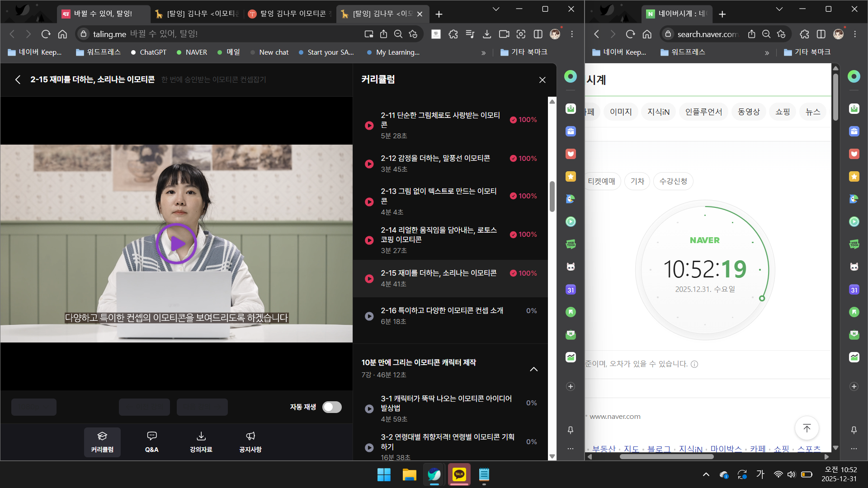Open the 공지사항 megaphone icon
Image resolution: width=868 pixels, height=488 pixels.
click(250, 441)
